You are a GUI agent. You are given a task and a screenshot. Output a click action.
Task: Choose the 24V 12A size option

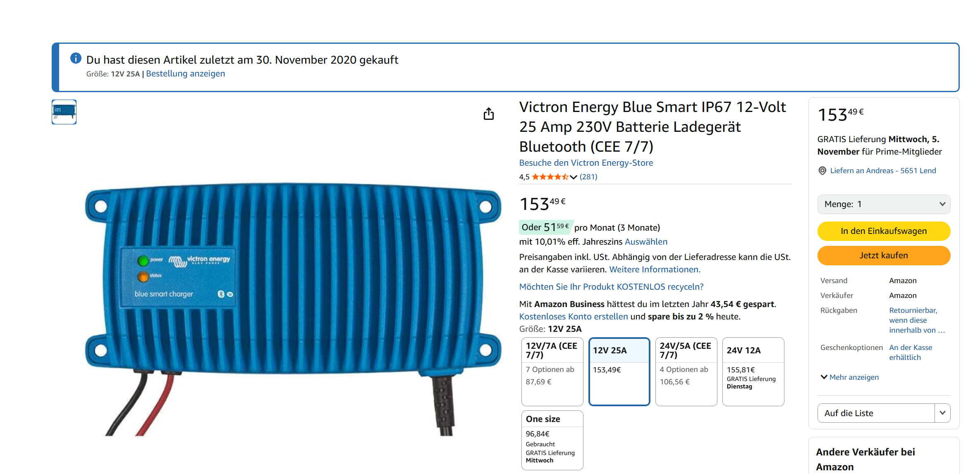click(x=753, y=372)
